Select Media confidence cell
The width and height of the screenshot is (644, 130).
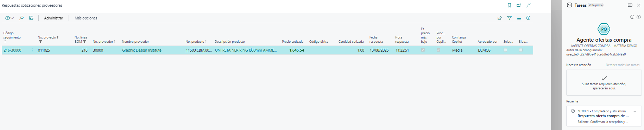tap(457, 50)
